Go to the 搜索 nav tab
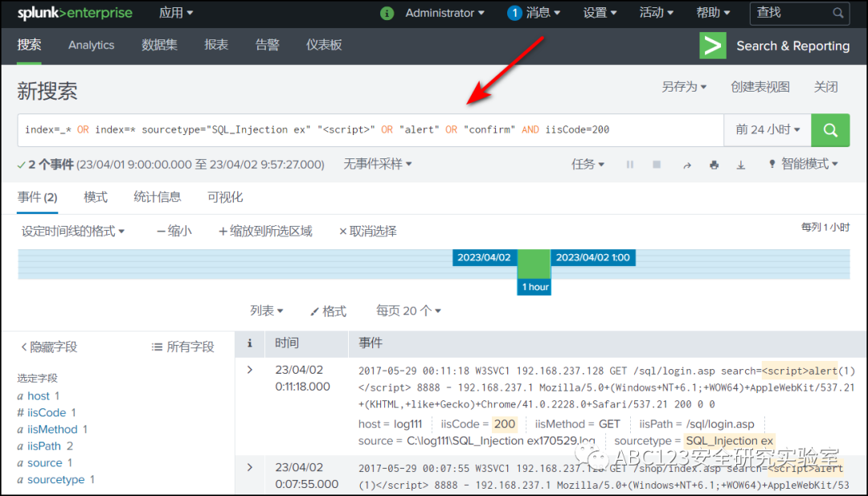Viewport: 868px width, 496px height. [29, 45]
